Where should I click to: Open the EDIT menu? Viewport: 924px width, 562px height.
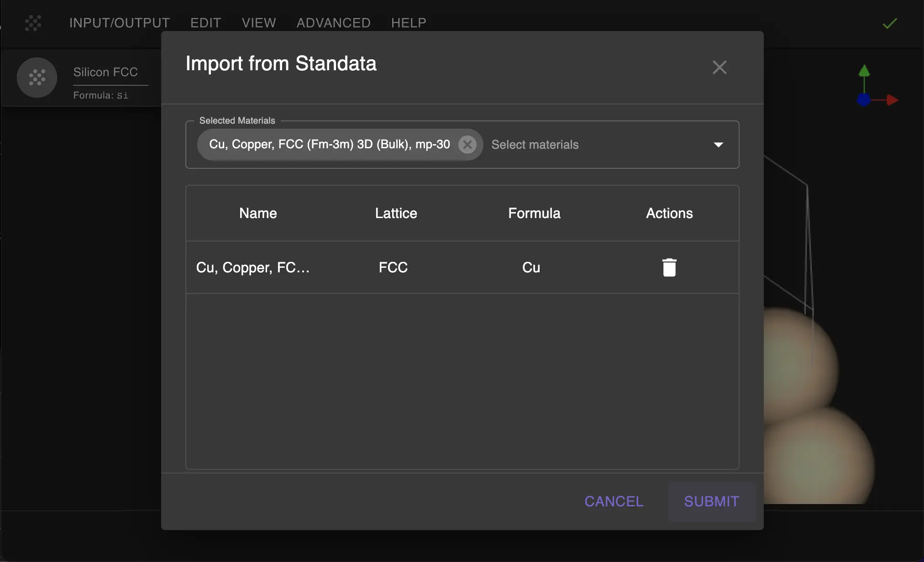tap(205, 23)
